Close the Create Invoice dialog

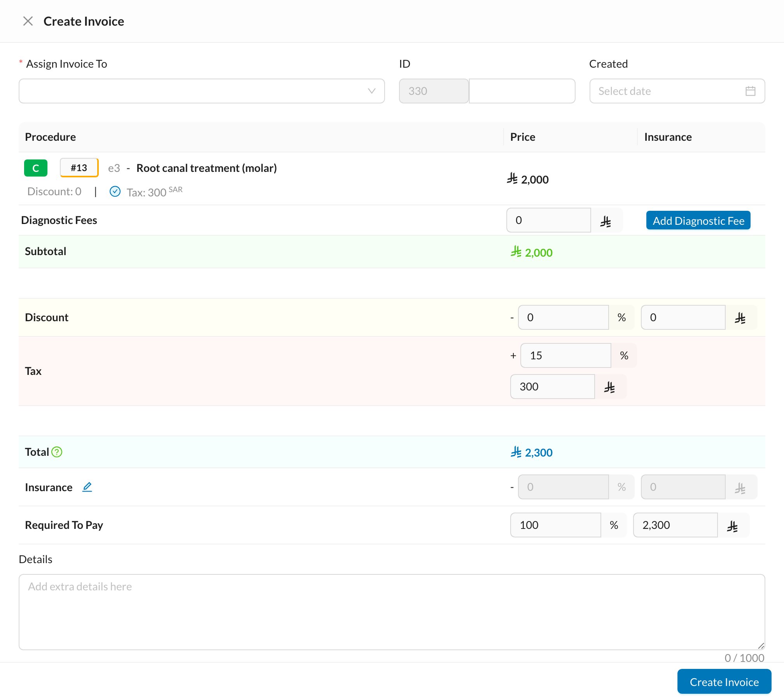click(28, 21)
